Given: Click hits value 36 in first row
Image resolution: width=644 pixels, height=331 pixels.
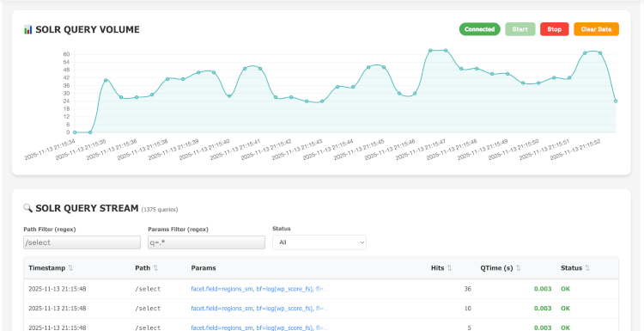Looking at the screenshot, I should click(x=467, y=289).
